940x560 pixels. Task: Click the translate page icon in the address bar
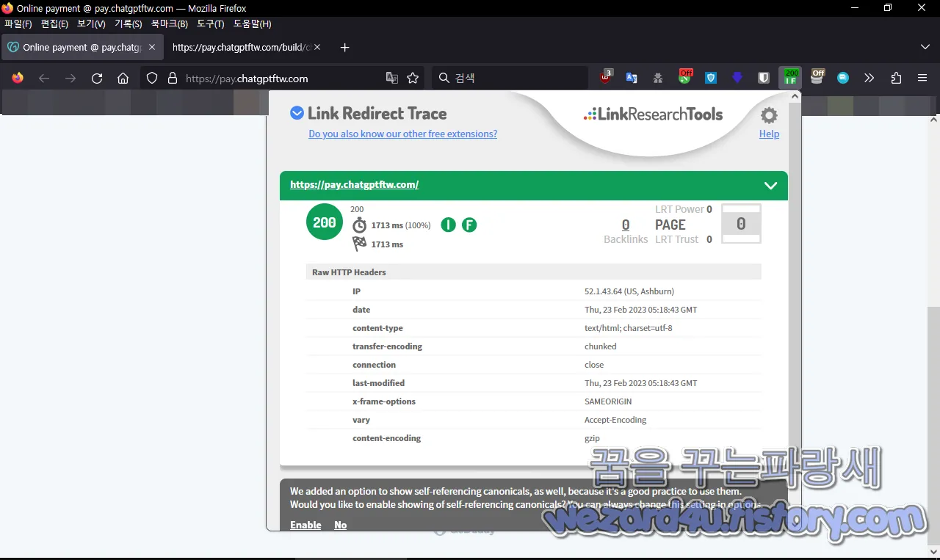[392, 78]
